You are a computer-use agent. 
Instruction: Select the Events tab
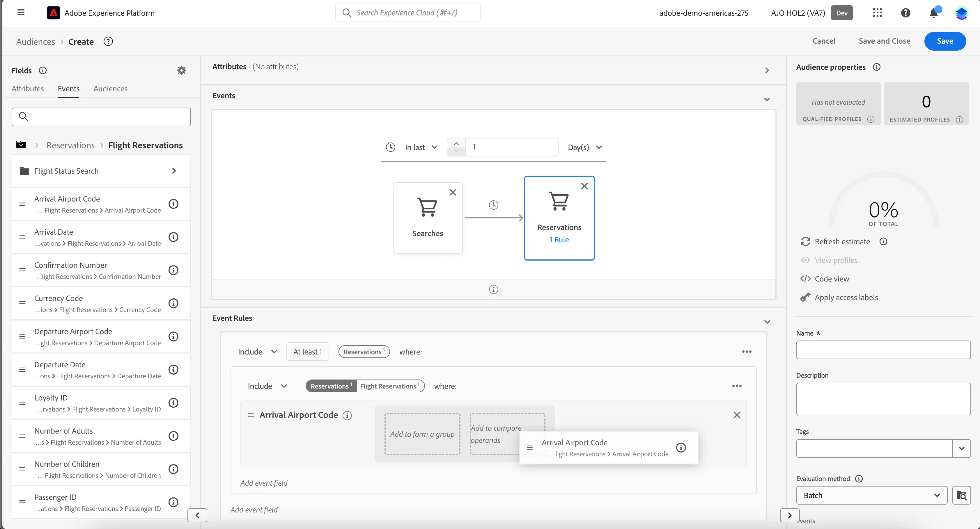point(68,88)
